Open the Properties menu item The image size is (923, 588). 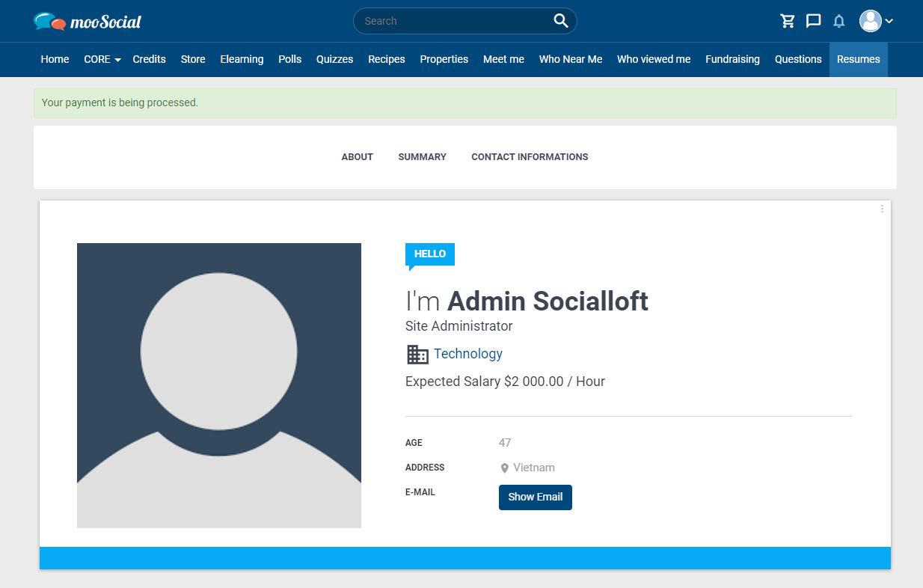(444, 59)
